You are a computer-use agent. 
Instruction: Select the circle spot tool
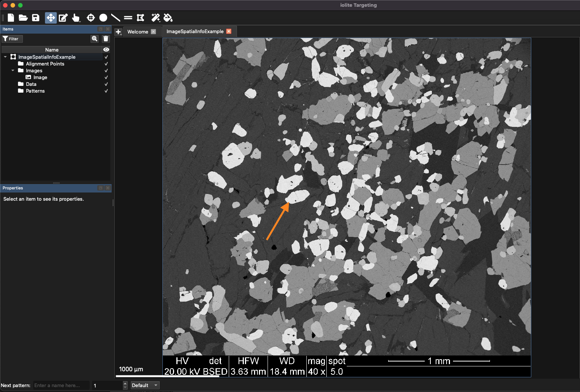(103, 18)
